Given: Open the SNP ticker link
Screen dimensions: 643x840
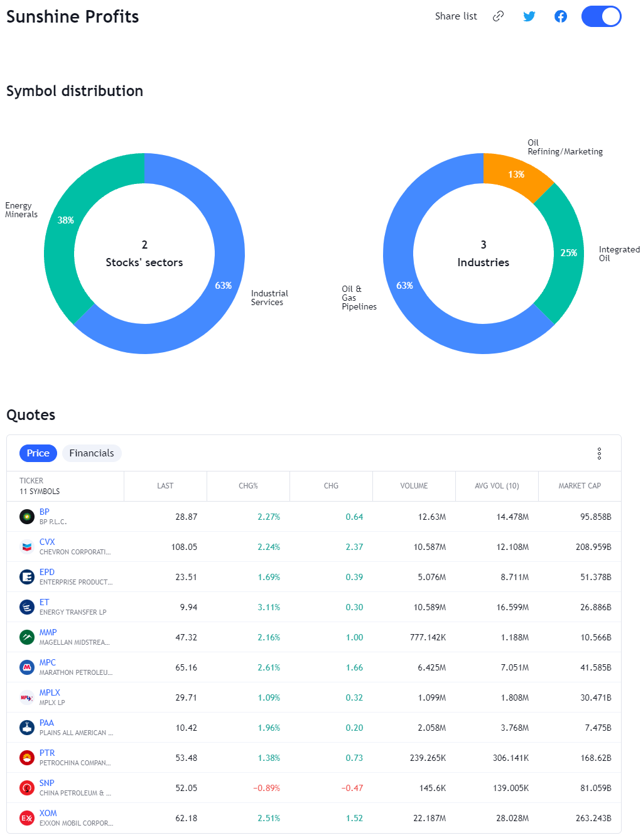Looking at the screenshot, I should pos(47,783).
